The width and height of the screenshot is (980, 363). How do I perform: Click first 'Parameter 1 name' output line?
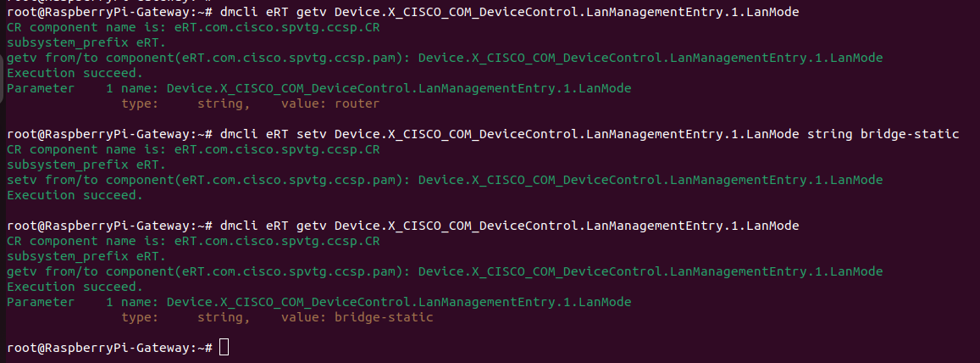pos(318,88)
